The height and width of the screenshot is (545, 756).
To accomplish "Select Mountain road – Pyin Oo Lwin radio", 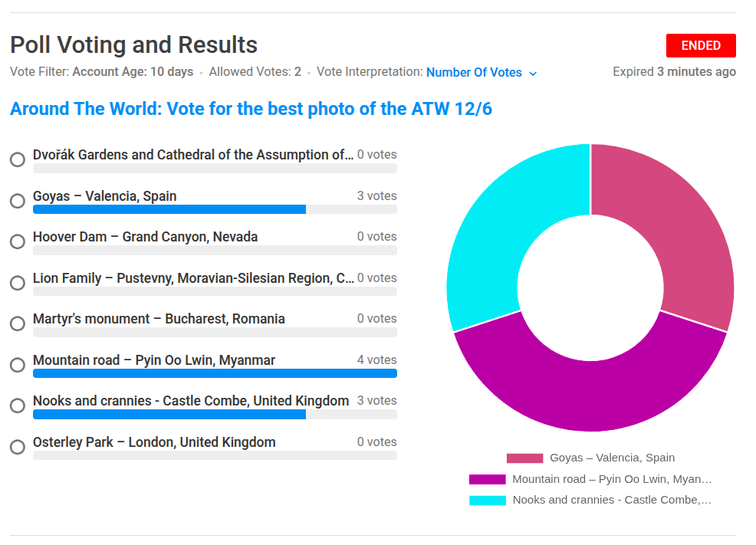I will tap(18, 365).
